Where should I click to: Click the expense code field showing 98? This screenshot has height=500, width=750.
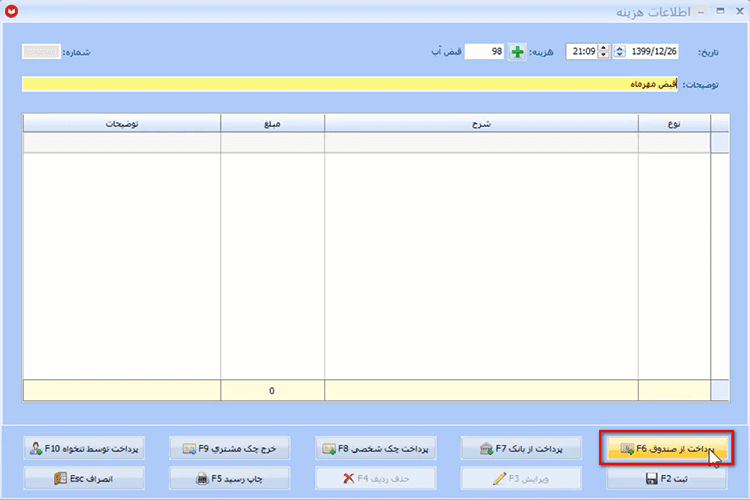[484, 51]
